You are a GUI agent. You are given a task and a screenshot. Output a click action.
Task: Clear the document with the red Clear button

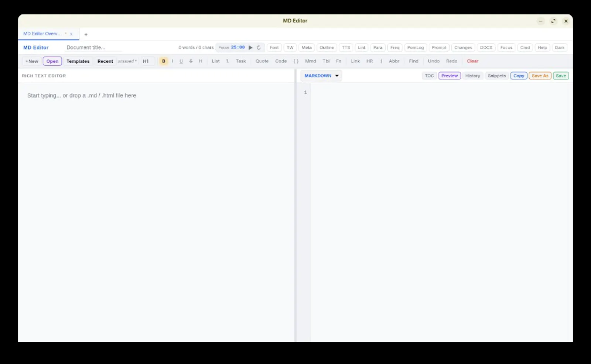pos(473,61)
